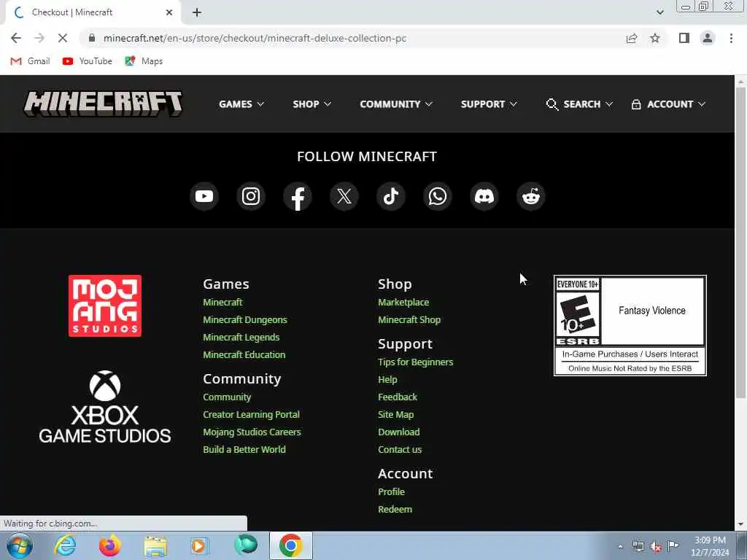This screenshot has width=747, height=560.
Task: Open the taskbar clock showing 3:09 PM
Action: [710, 546]
